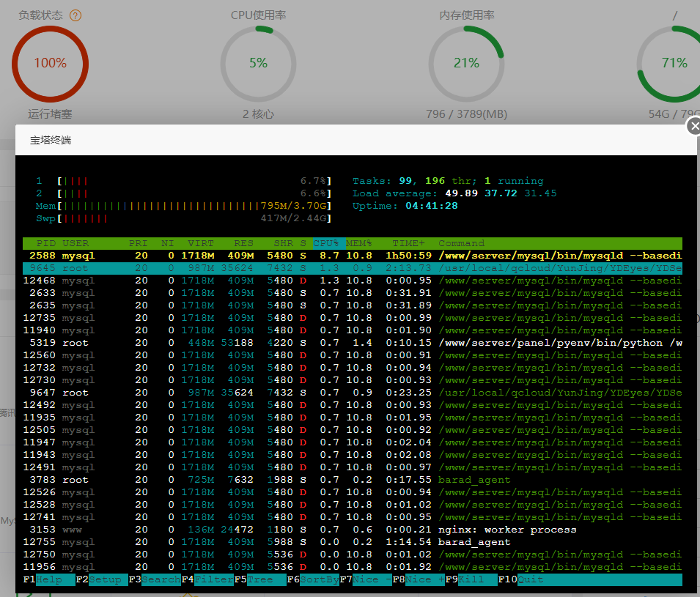This screenshot has height=597, width=700.
Task: Select YDService process row PID 9647
Action: pos(353,393)
